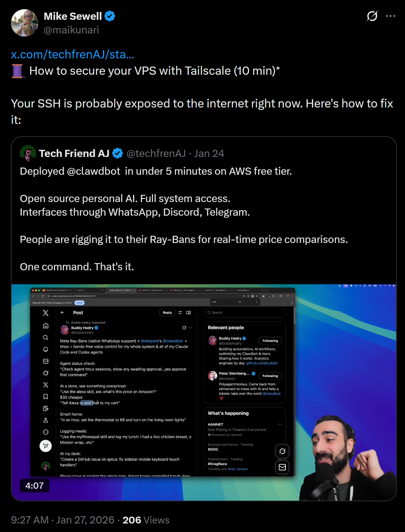
Task: Click the Mike Sewell display name
Action: click(73, 16)
